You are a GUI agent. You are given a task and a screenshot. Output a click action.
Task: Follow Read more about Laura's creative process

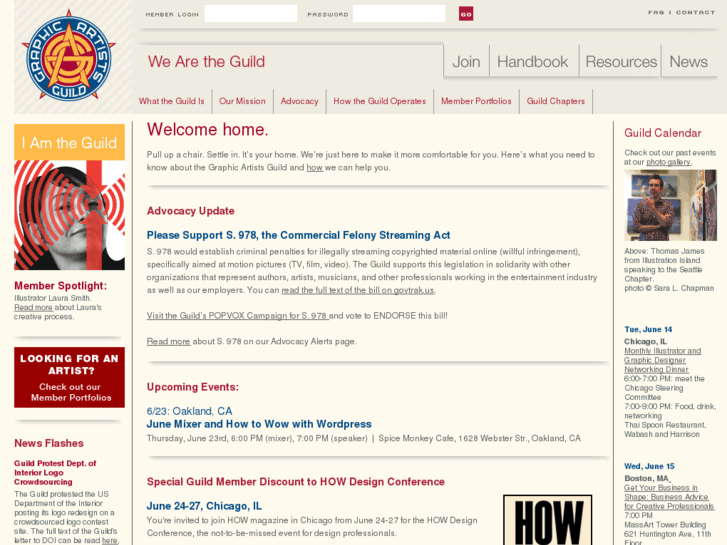tap(33, 308)
